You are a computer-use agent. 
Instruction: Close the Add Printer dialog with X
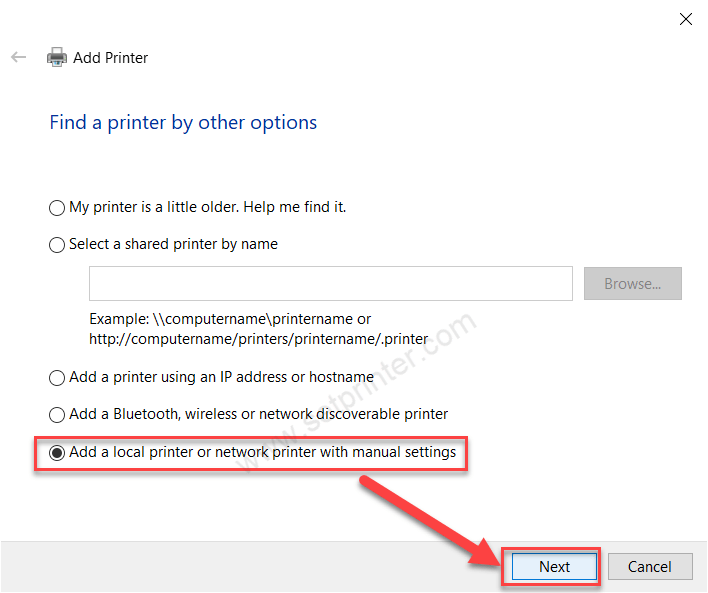click(685, 19)
